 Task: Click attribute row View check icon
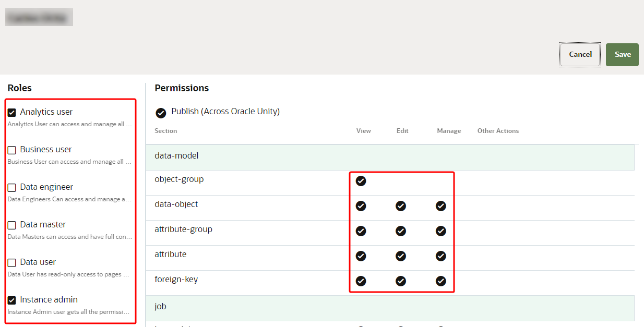coord(361,256)
